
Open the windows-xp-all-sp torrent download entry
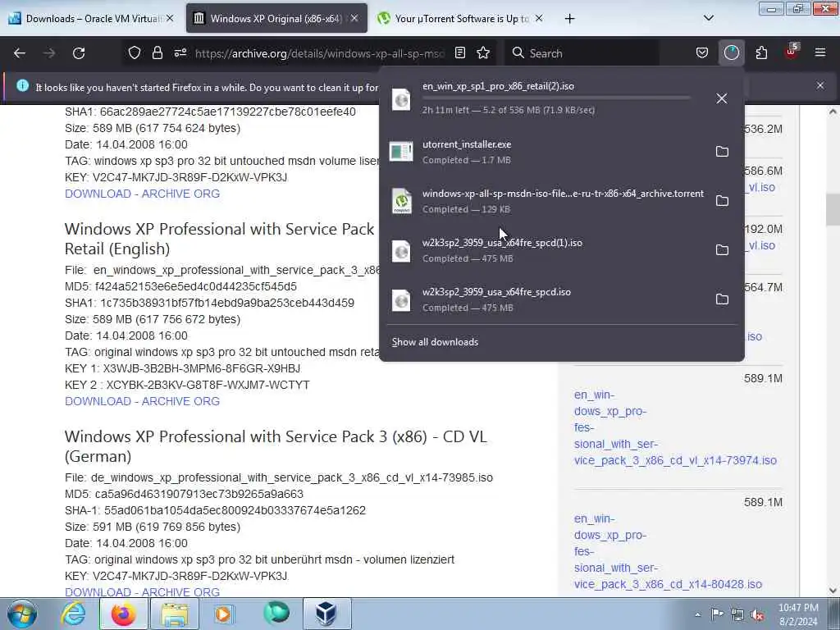[546, 201]
